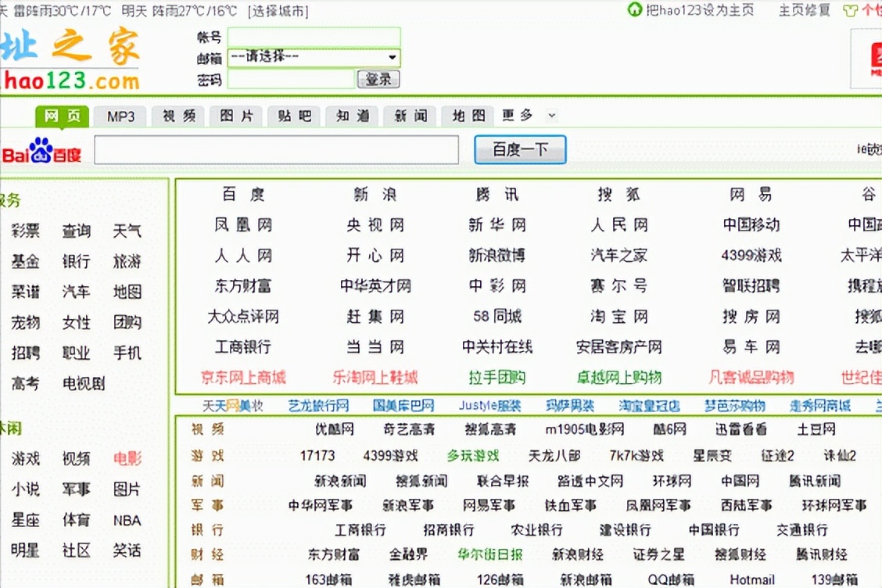The width and height of the screenshot is (882, 588).
Task: Open the 汽车之家 link
Action: (x=618, y=256)
